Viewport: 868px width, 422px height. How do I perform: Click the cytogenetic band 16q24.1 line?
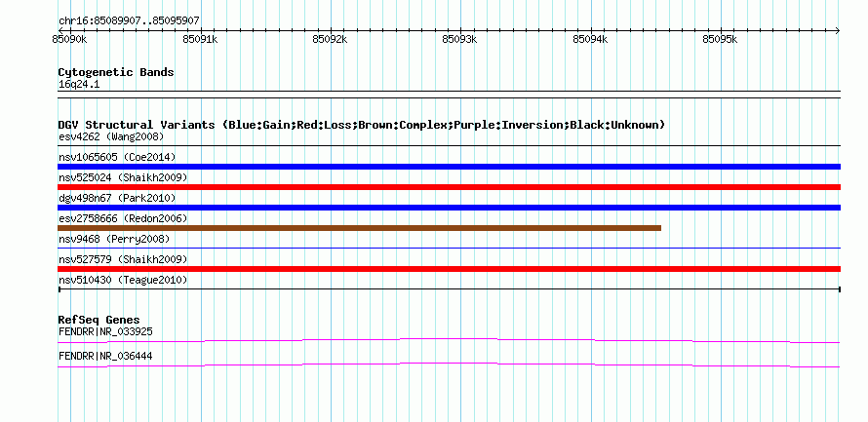[x=449, y=95]
